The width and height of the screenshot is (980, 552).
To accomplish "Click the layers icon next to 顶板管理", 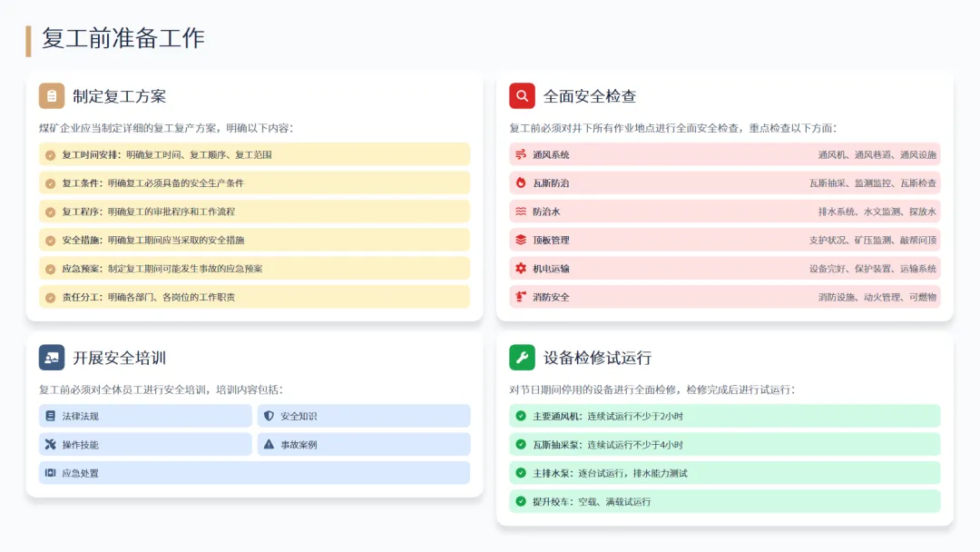I will click(x=521, y=241).
